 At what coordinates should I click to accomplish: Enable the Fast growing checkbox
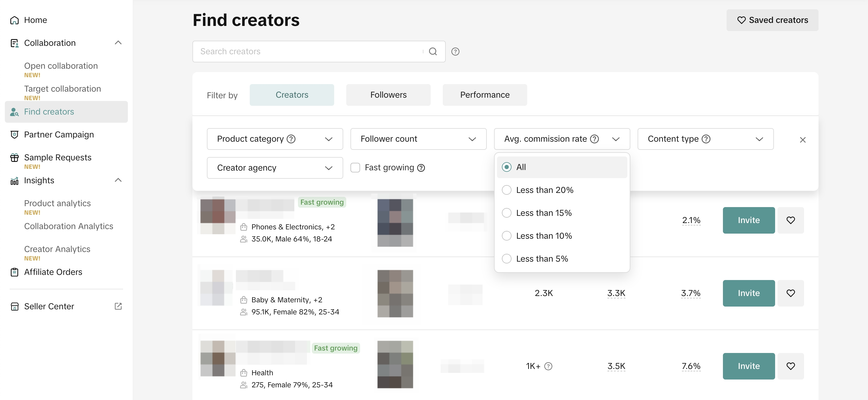click(x=355, y=168)
